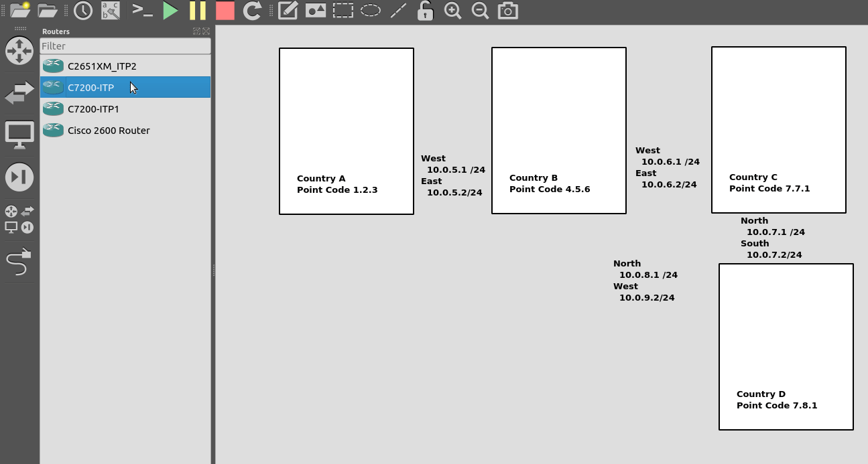Pick the Draw Line tool
This screenshot has width=868, height=464.
click(x=398, y=11)
